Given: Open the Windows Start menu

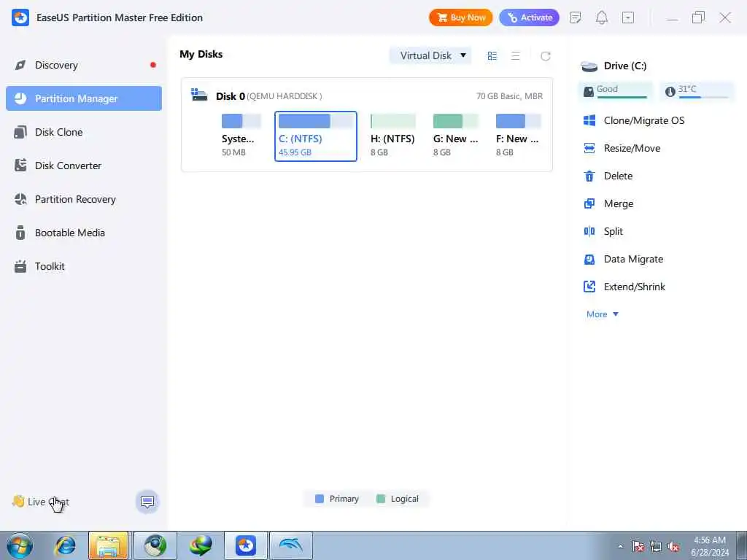Looking at the screenshot, I should 20,545.
